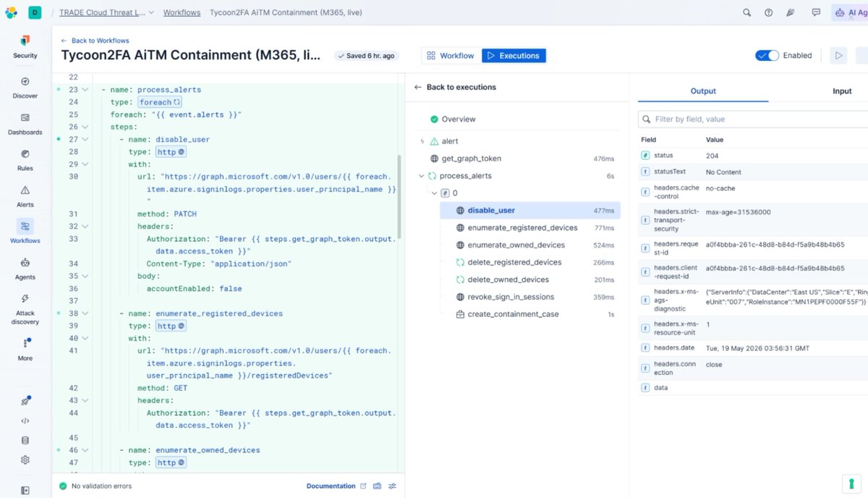The width and height of the screenshot is (868, 498).
Task: Open editor settings sliders icon in the footer
Action: point(392,486)
